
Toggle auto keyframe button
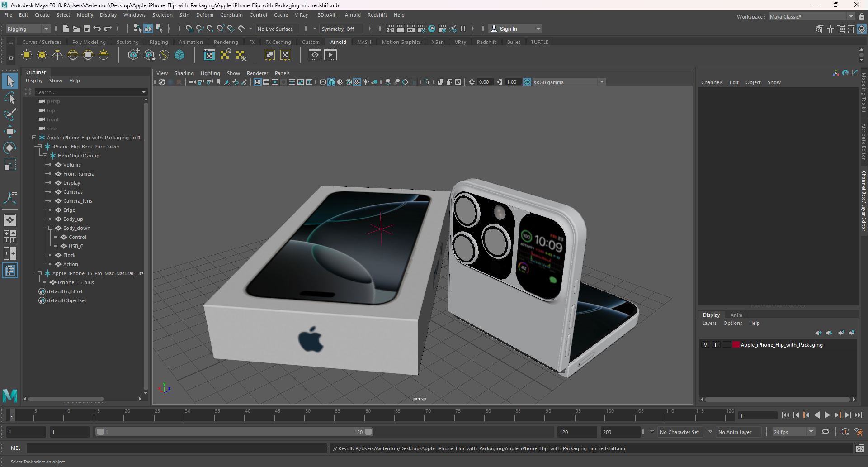[845, 432]
